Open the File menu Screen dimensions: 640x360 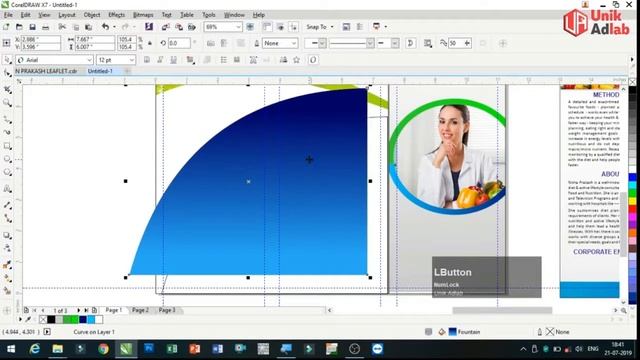point(8,15)
